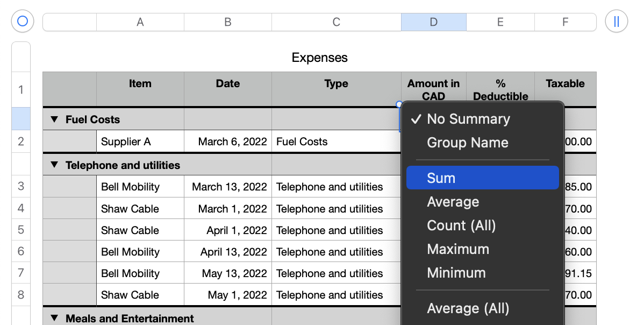Image resolution: width=644 pixels, height=325 pixels.
Task: Collapse the Fuel Costs group
Action: pos(54,119)
